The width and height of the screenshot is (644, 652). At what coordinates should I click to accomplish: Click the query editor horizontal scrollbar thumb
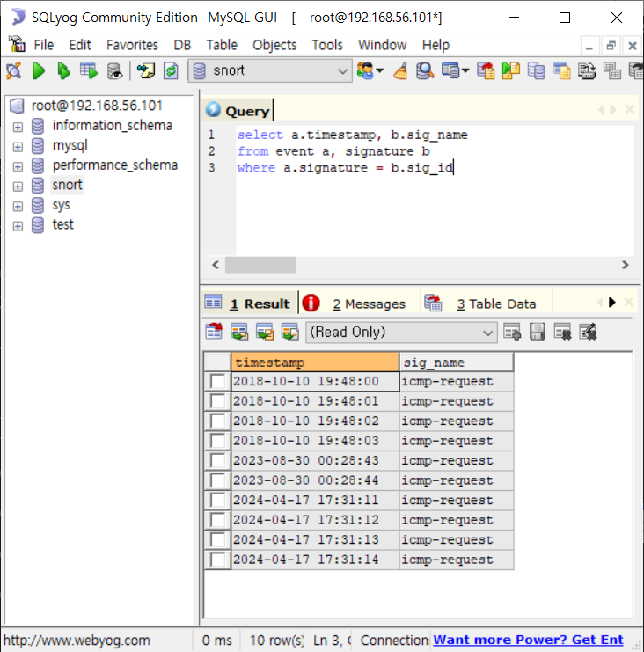pyautogui.click(x=260, y=265)
